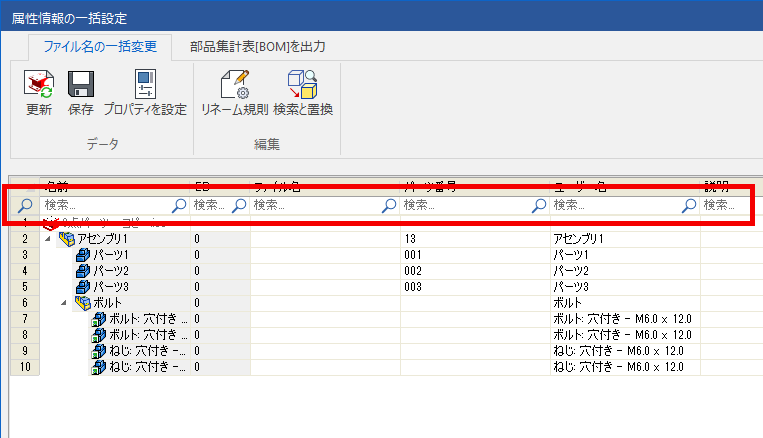Switch to 部品集計表[BOM]を出力 tab
763x438 pixels.
(x=257, y=47)
